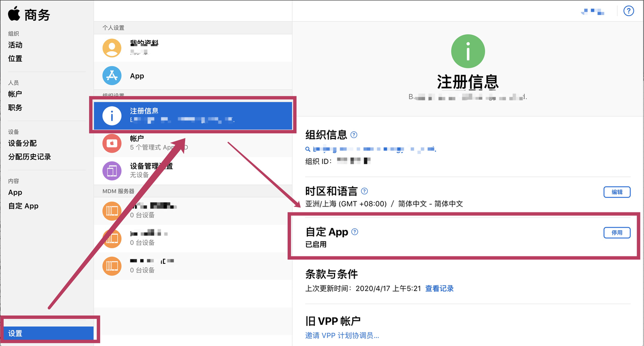644x346 pixels.
Task: Select 帐户 row with 5 个管理式 Apple ID
Action: click(193, 143)
